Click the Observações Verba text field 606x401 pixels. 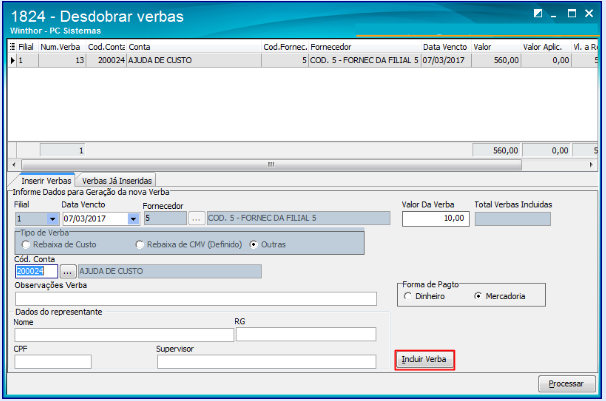(x=196, y=299)
